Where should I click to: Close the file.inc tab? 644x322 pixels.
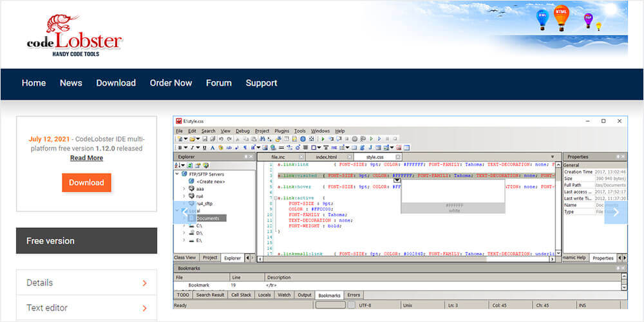[301, 157]
